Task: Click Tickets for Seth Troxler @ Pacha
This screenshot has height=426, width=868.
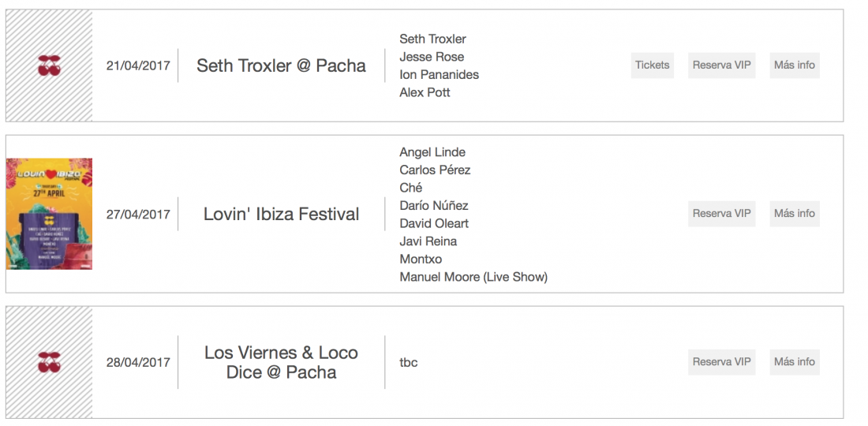Action: tap(652, 65)
